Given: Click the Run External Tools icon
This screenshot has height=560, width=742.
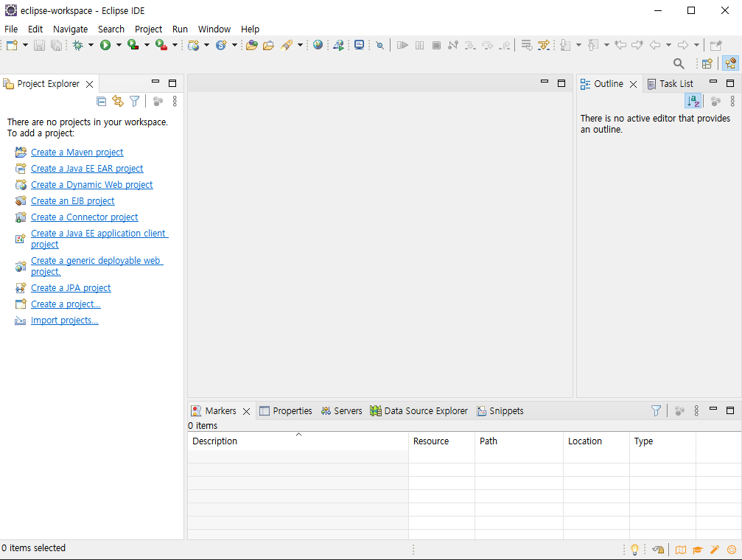Looking at the screenshot, I should click(161, 45).
